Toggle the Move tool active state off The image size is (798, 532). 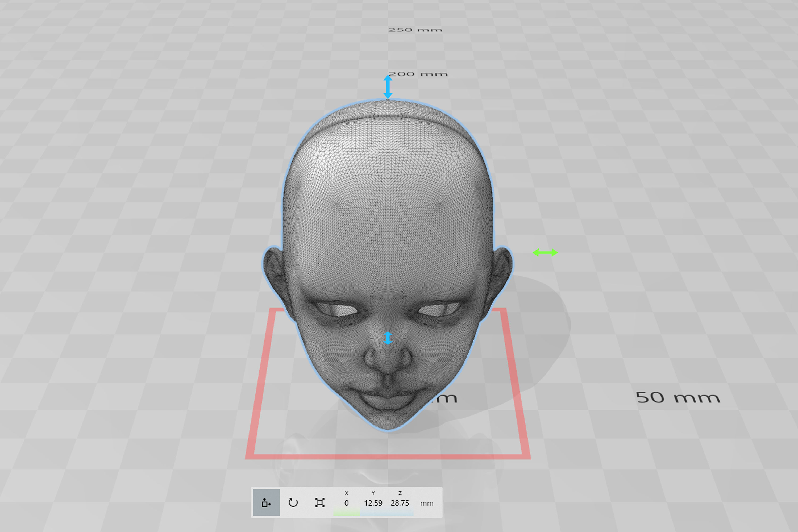266,503
